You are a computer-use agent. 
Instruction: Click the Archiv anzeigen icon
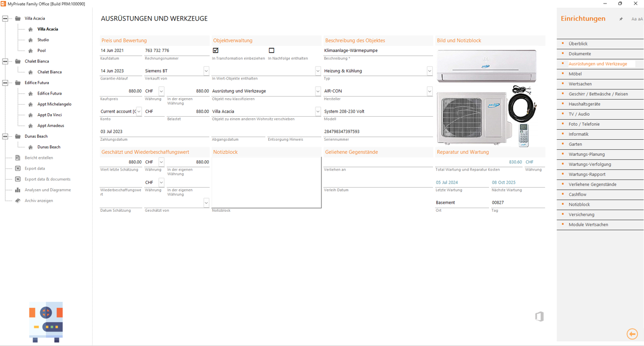(x=18, y=201)
